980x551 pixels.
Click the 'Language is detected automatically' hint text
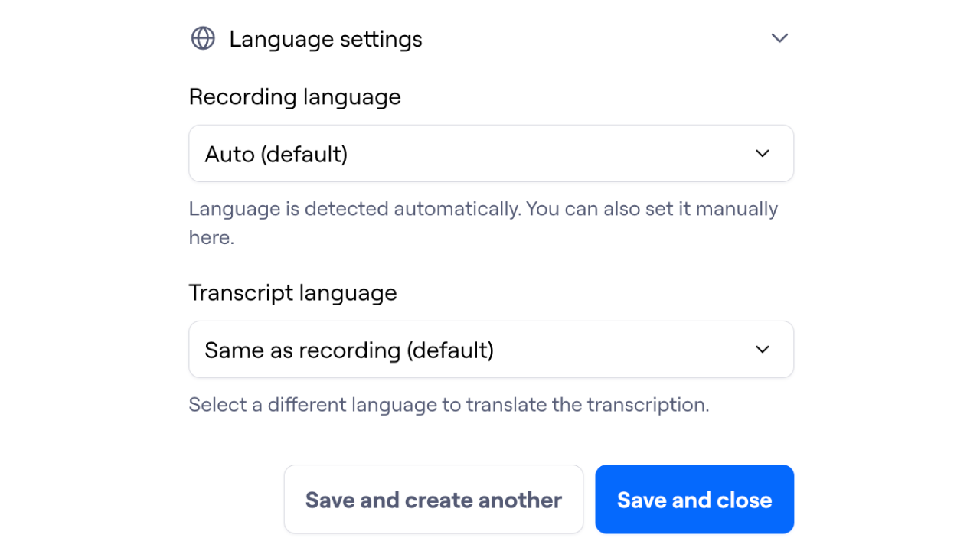tap(483, 209)
